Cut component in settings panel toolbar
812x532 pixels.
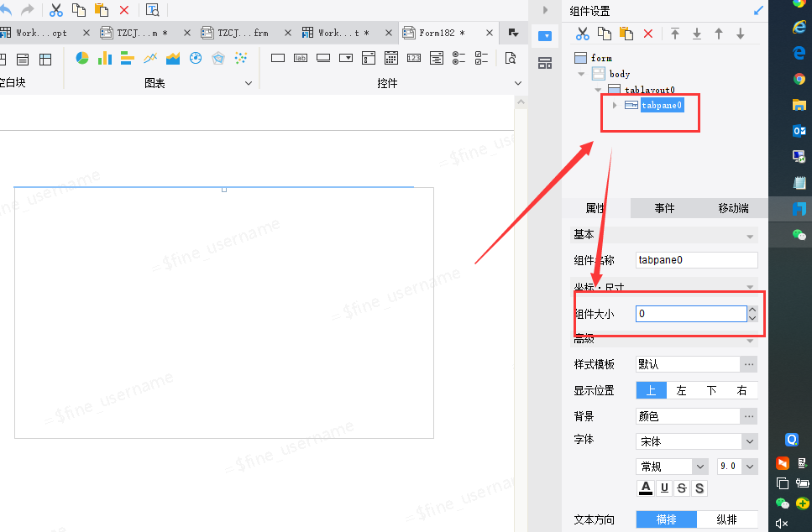coord(583,34)
